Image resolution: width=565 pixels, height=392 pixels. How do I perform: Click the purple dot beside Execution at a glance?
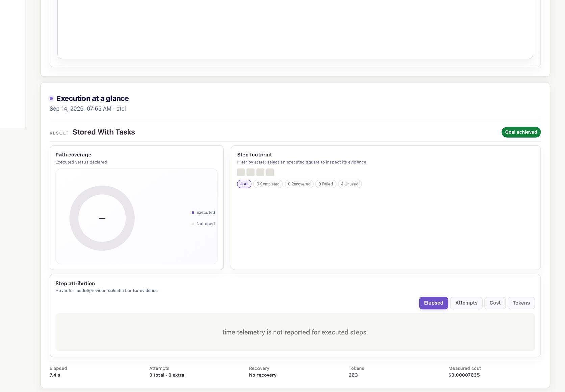pos(51,98)
